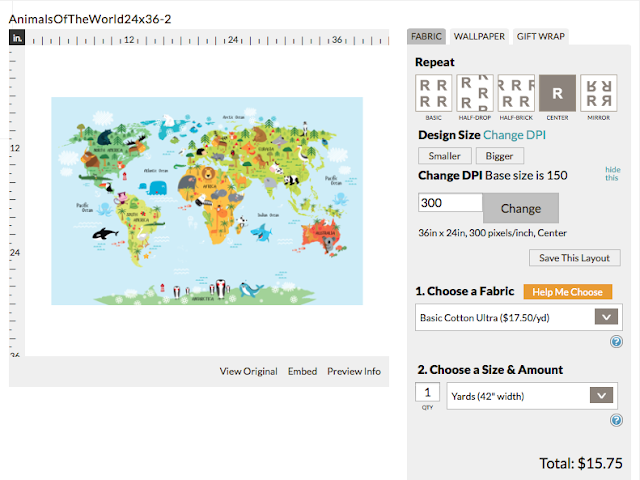Click the Change DPI link
This screenshot has height=480, width=640.
click(514, 135)
